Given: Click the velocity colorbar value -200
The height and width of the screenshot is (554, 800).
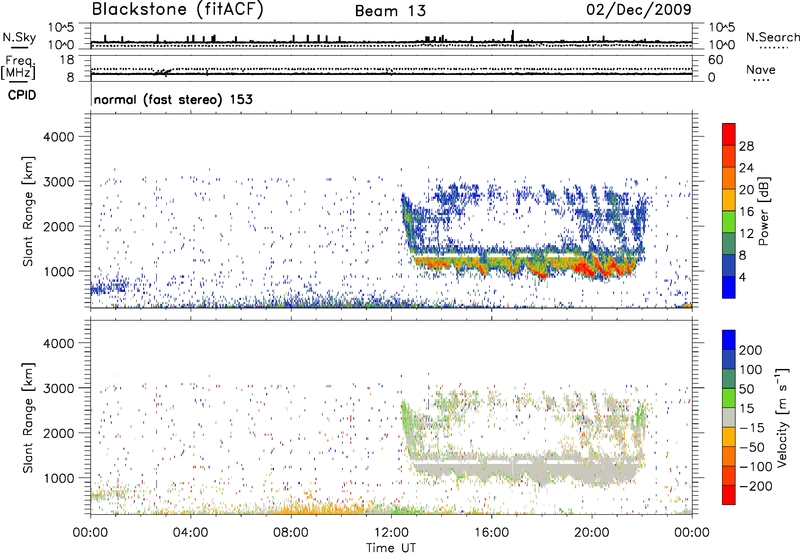Looking at the screenshot, I should coord(756,486).
